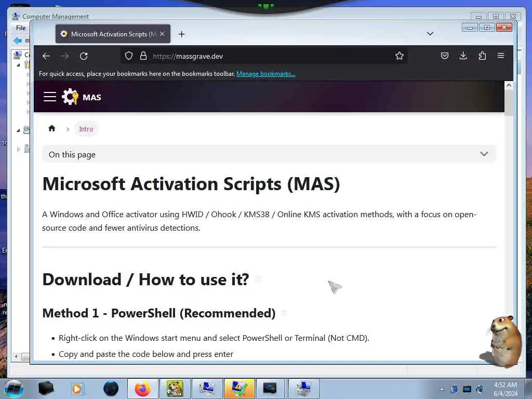
Task: Open the tracking protection shield icon
Action: [129, 56]
